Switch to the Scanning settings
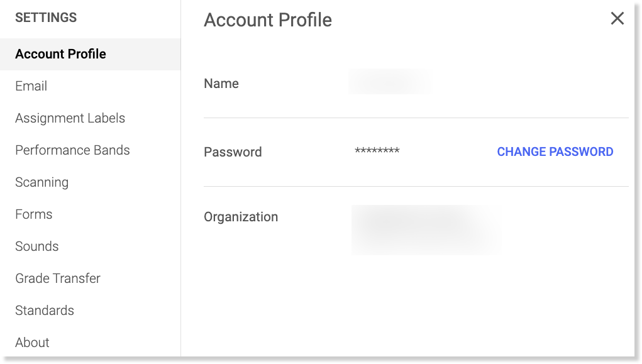 tap(42, 182)
